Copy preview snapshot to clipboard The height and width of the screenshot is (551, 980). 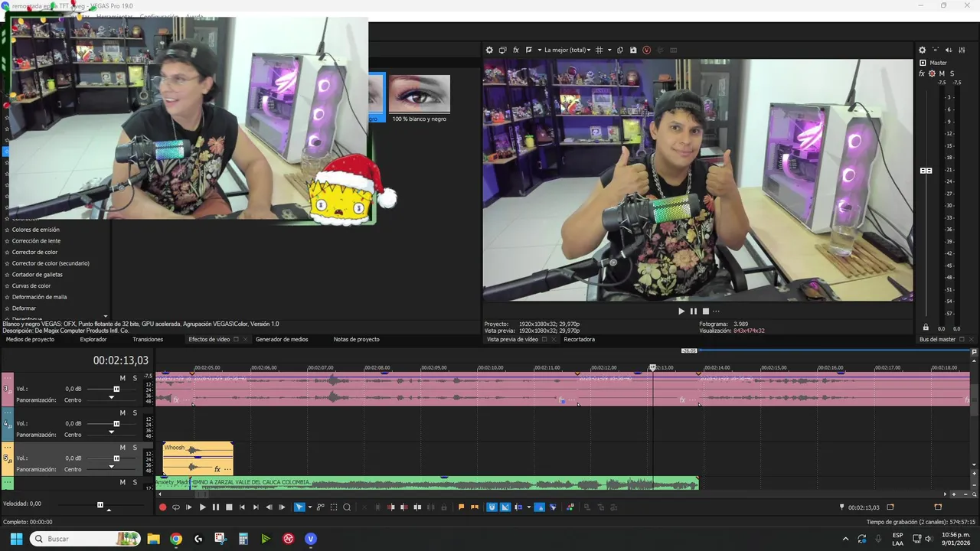[620, 50]
